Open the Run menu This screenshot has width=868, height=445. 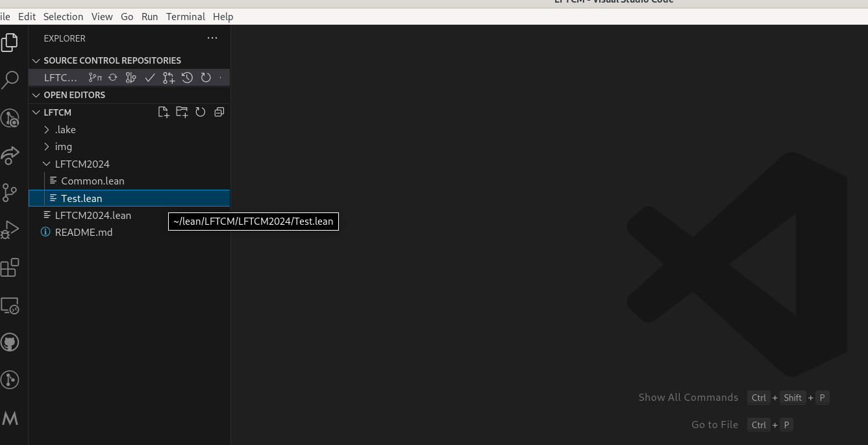149,16
